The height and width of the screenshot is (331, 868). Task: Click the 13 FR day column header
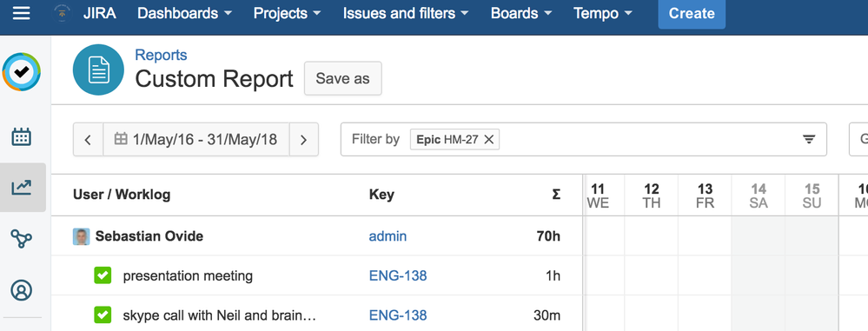pos(705,196)
